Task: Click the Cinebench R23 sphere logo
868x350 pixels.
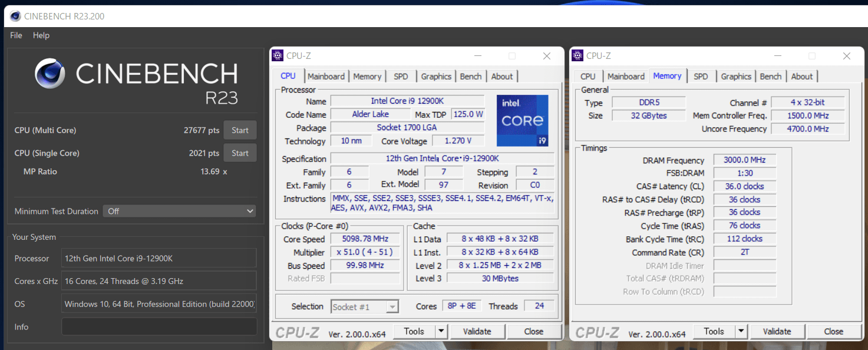Action: [50, 74]
